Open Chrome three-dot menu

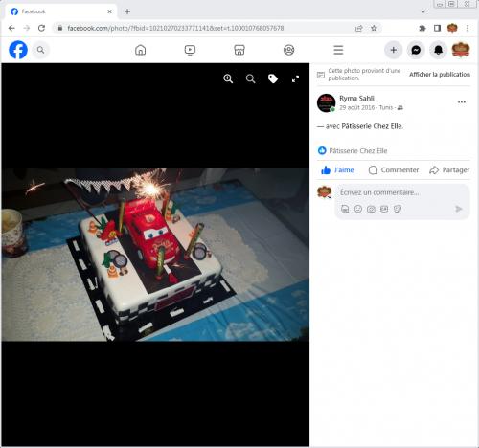point(468,28)
